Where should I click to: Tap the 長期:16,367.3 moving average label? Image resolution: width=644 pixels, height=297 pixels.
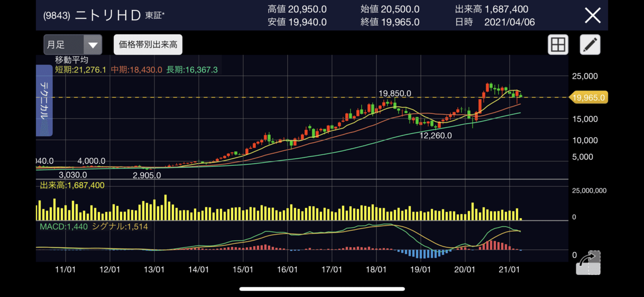[x=192, y=70]
